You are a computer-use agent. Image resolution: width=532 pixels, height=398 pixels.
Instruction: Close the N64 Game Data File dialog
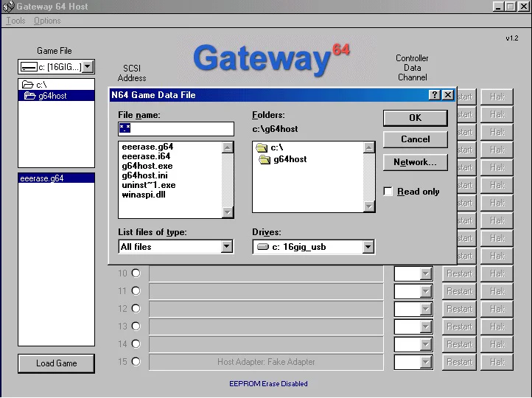pos(448,95)
